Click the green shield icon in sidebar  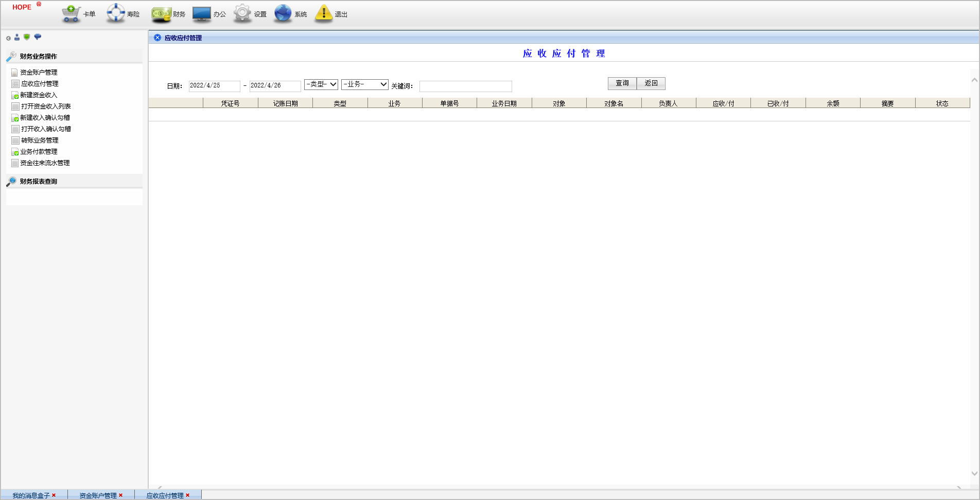[27, 37]
